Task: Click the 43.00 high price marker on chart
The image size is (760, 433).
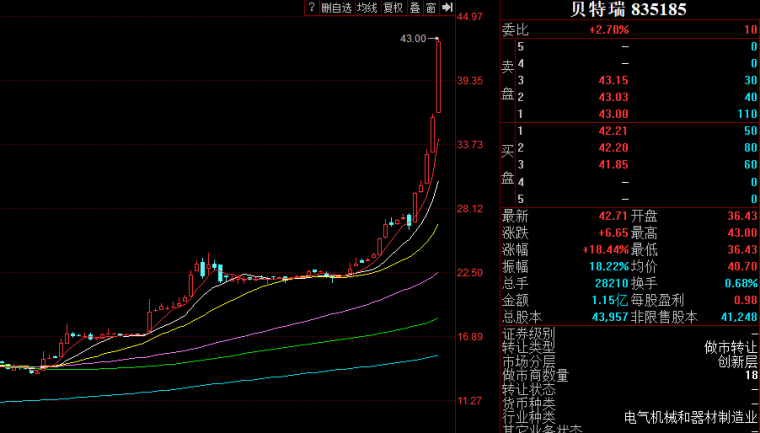Action: pos(412,39)
